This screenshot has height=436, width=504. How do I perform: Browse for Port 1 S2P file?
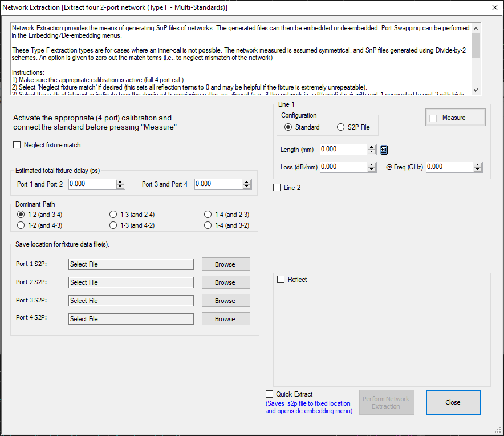(x=225, y=264)
